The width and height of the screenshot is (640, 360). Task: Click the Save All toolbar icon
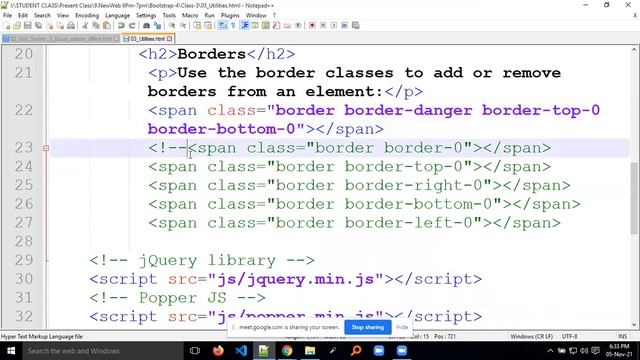pos(38,25)
